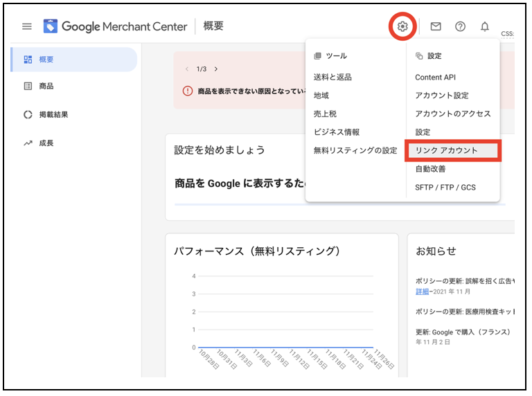Select 商品 in the sidebar

coord(46,87)
